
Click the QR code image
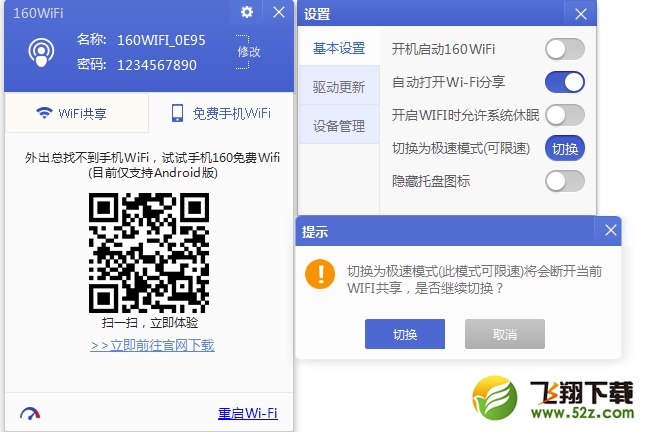tap(149, 253)
